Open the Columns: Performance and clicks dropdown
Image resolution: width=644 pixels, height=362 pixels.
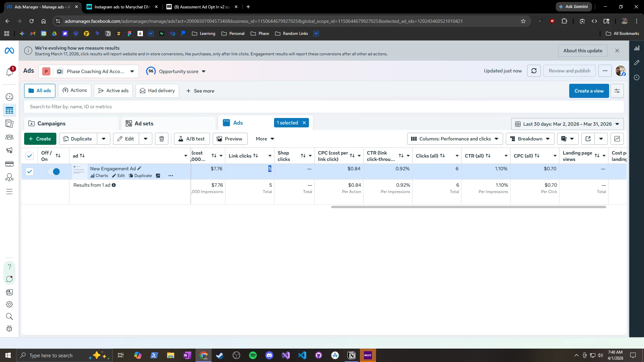point(455,139)
